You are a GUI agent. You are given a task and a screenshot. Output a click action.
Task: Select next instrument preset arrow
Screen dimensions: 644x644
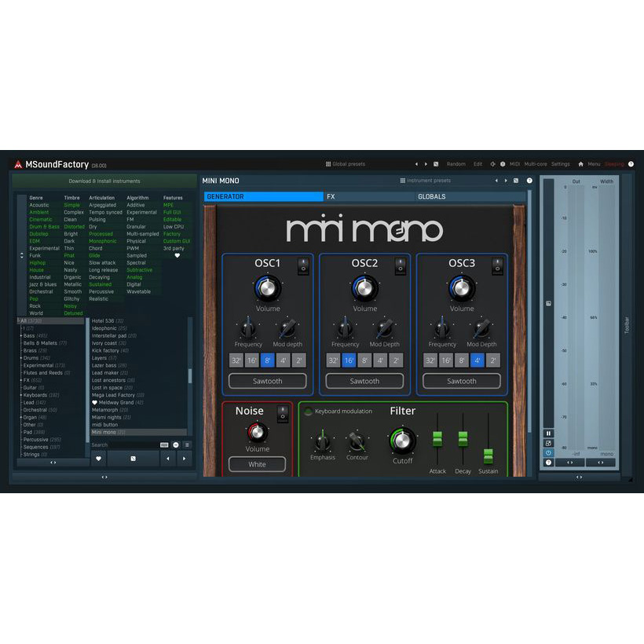coord(506,181)
